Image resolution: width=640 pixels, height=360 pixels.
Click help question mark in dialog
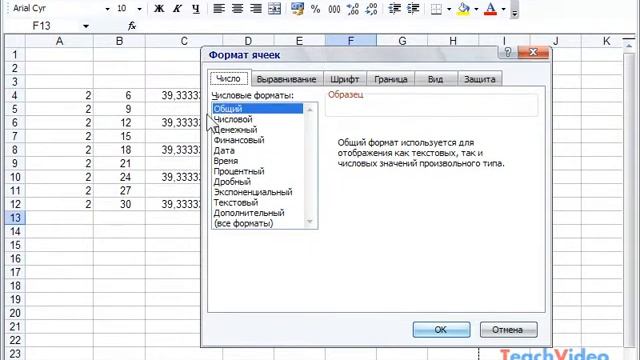508,52
